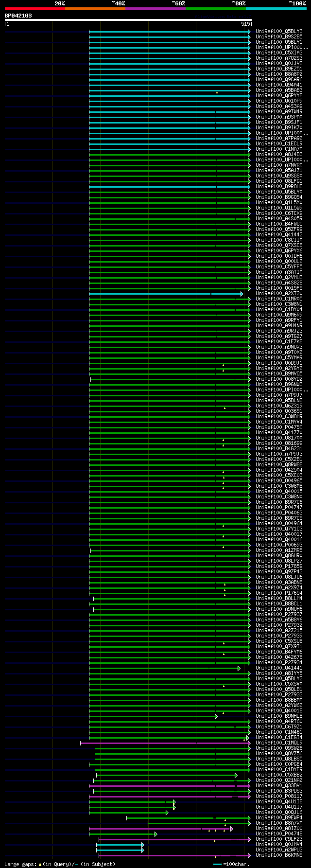Select hit label UniRef100_C3W8N1
This screenshot has width=311, height=868.
(279, 304)
